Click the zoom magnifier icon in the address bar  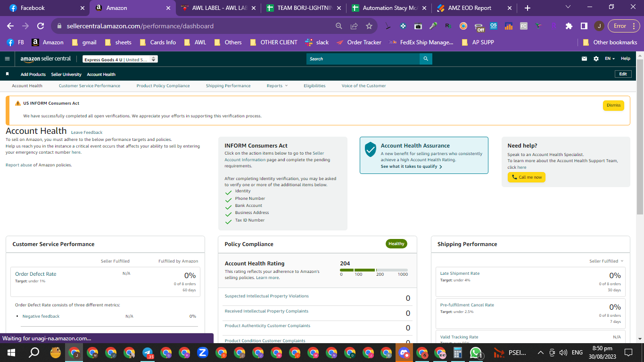click(x=339, y=26)
